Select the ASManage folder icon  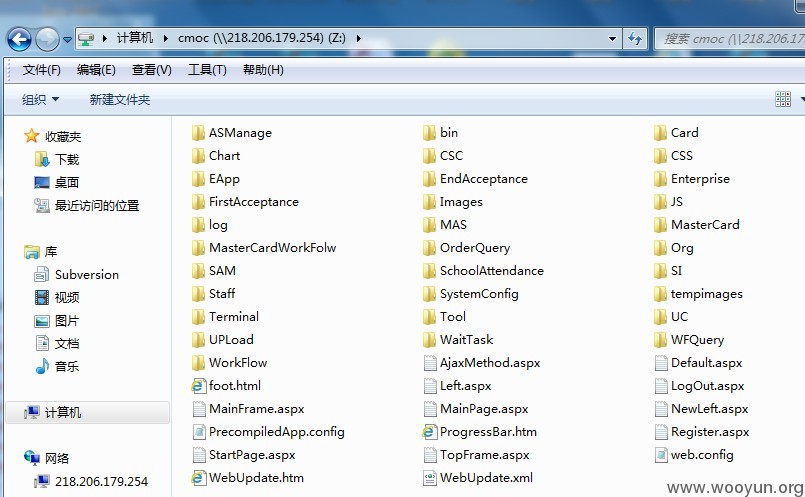coord(198,133)
